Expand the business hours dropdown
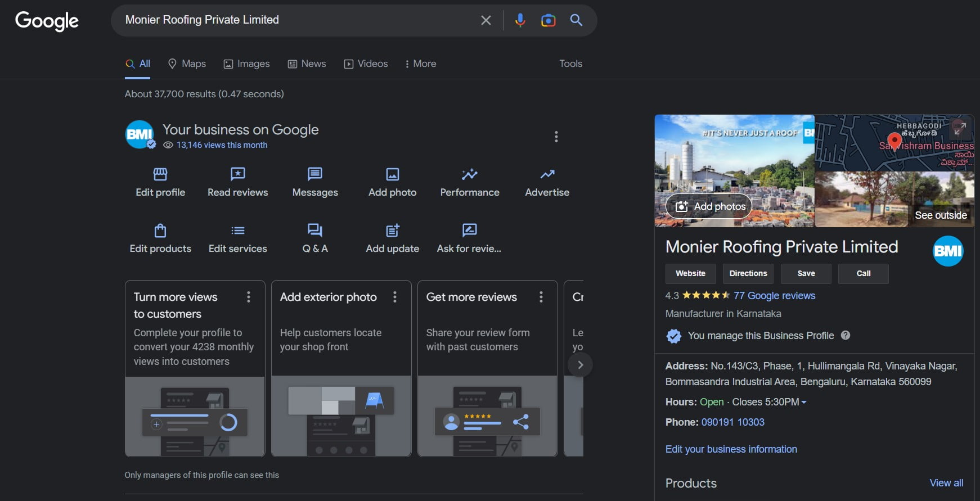The width and height of the screenshot is (980, 501). click(x=804, y=402)
